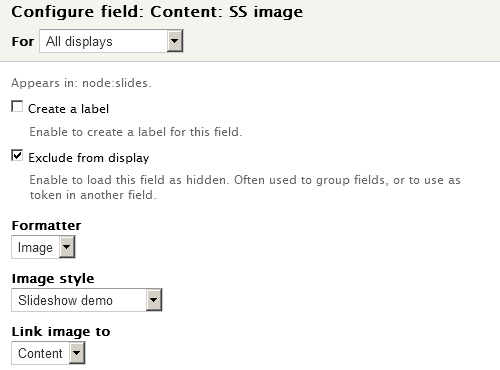500x370 pixels.
Task: Click the 'Create a label' checkbox text
Action: coord(68,109)
